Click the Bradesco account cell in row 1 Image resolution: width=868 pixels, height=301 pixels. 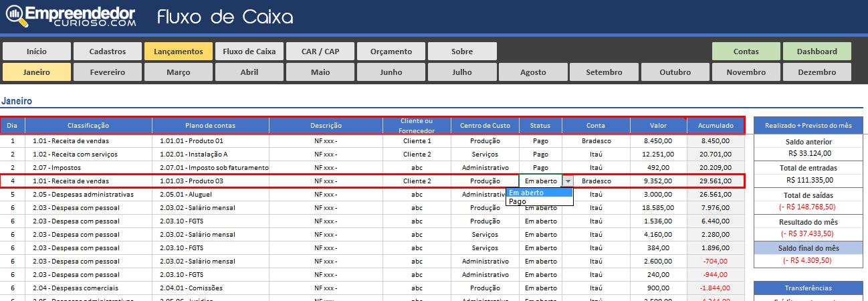(x=596, y=141)
